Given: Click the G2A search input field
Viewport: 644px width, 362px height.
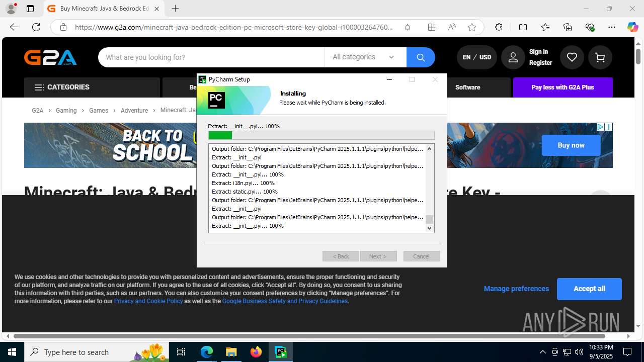Looking at the screenshot, I should pyautogui.click(x=211, y=57).
